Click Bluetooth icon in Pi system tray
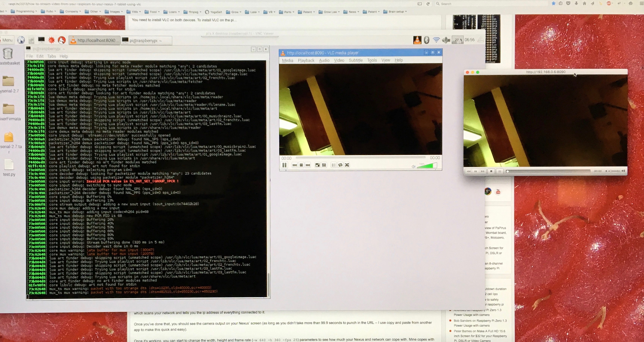Screen dimensions: 644x342 (427, 40)
